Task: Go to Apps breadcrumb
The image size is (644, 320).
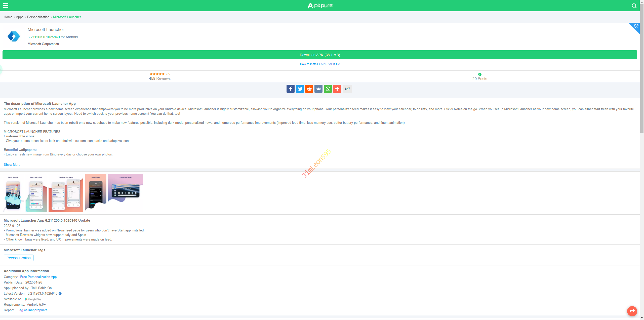Action: click(x=19, y=17)
